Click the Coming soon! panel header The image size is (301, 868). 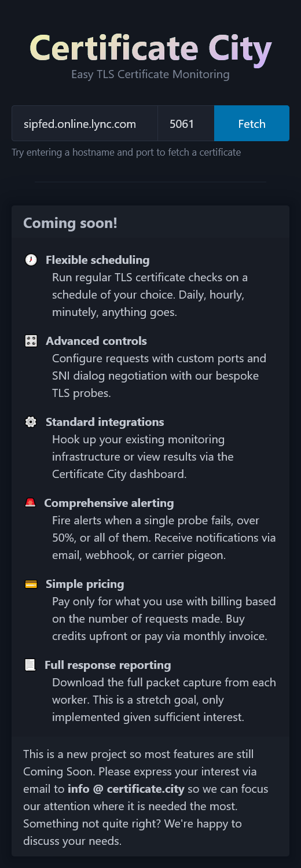(x=150, y=222)
